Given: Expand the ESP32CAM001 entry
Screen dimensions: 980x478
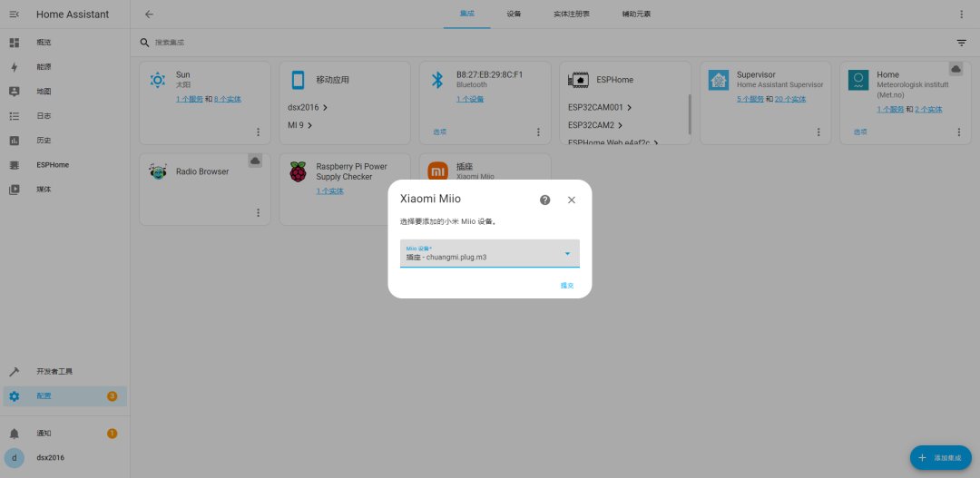Looking at the screenshot, I should pos(600,107).
